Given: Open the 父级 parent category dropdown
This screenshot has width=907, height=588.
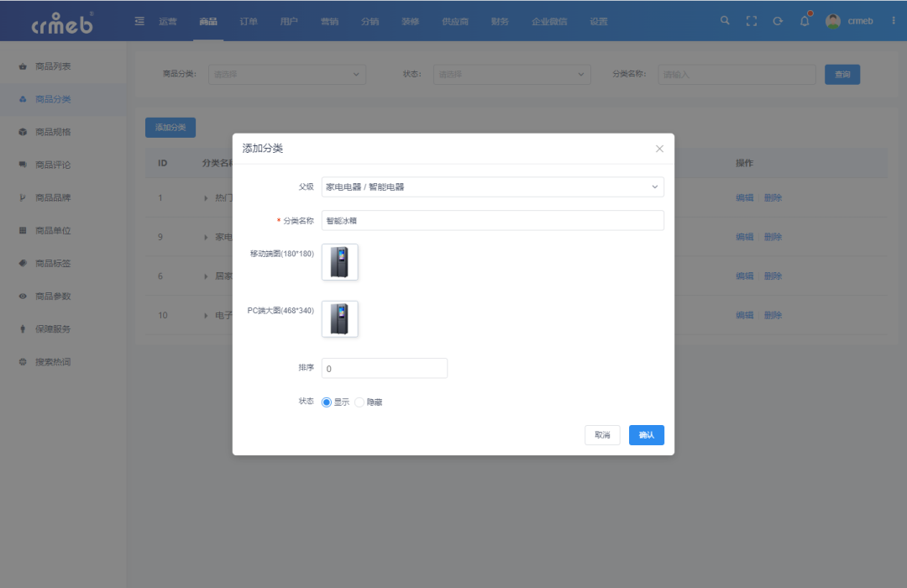Looking at the screenshot, I should coord(493,186).
